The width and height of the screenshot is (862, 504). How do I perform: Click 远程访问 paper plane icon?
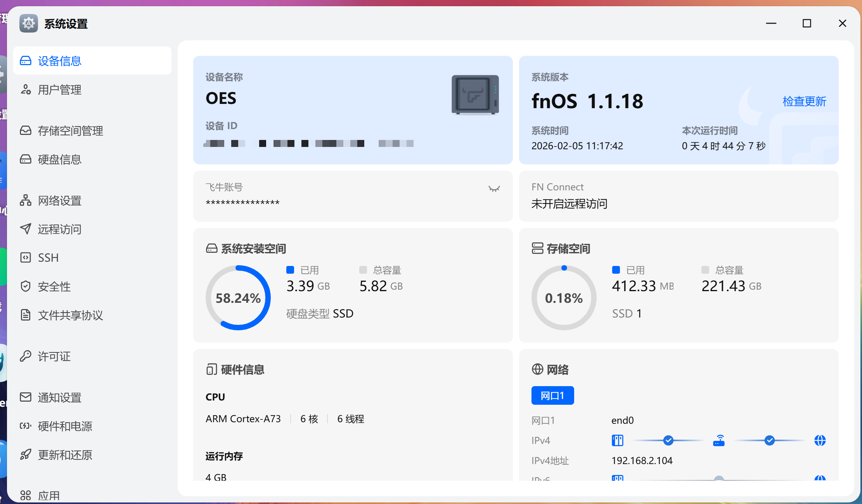[x=26, y=229]
